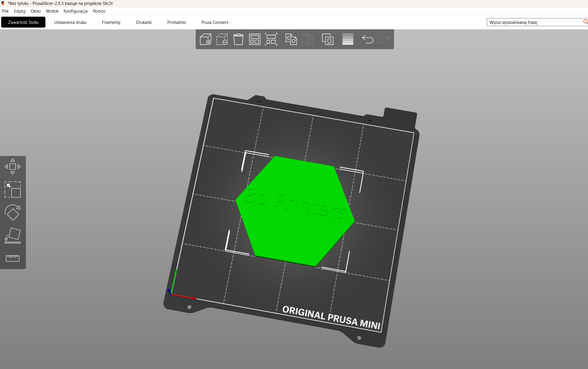This screenshot has width=588, height=369.
Task: Click the Delete selected object icon
Action: [222, 39]
